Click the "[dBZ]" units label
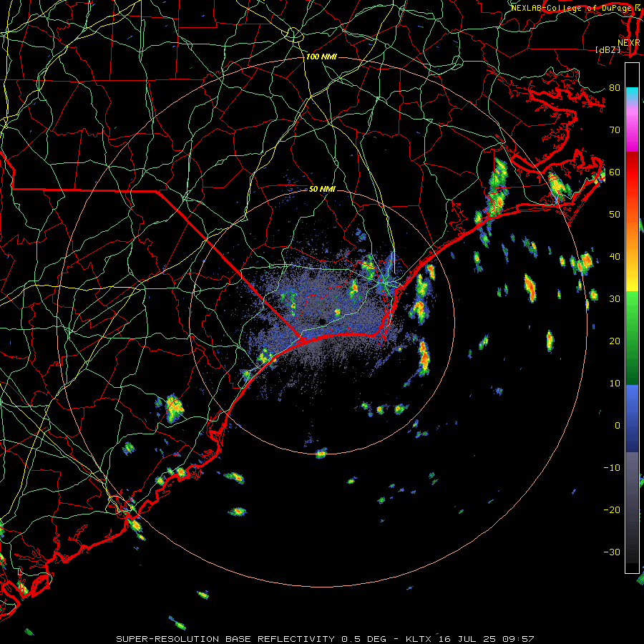 tap(608, 49)
